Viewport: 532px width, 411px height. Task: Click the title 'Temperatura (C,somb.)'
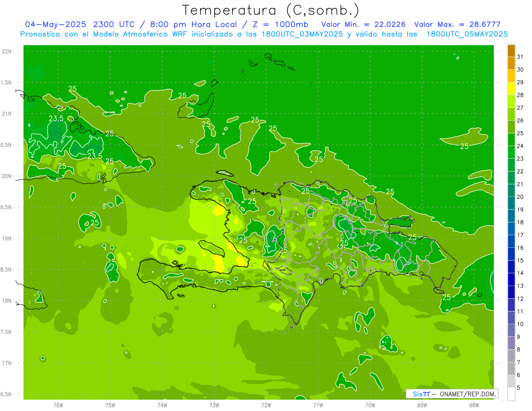point(271,10)
